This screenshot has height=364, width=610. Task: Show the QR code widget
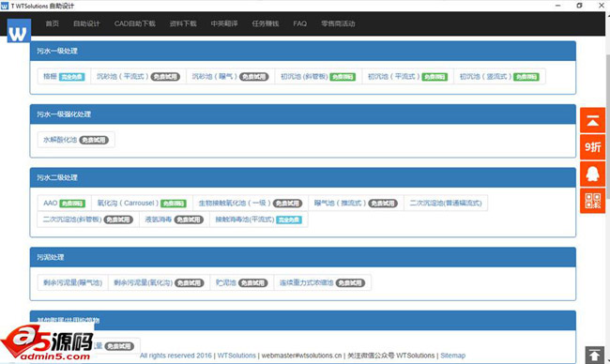pyautogui.click(x=592, y=201)
